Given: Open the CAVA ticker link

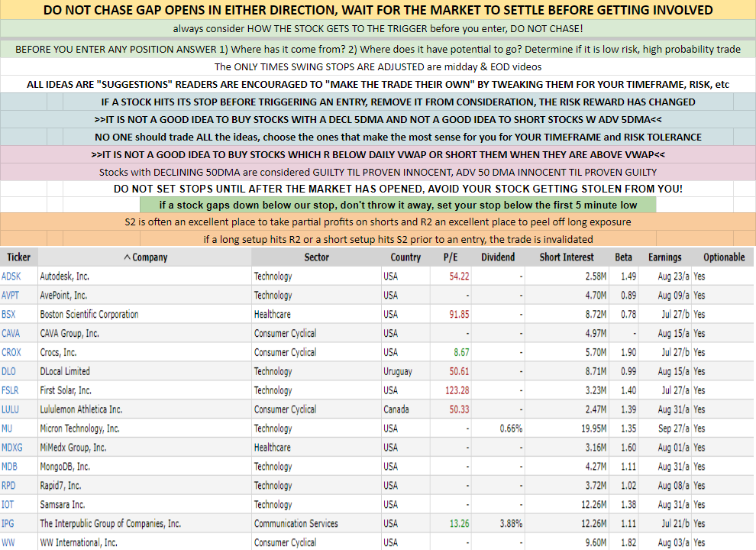Looking at the screenshot, I should pos(11,333).
